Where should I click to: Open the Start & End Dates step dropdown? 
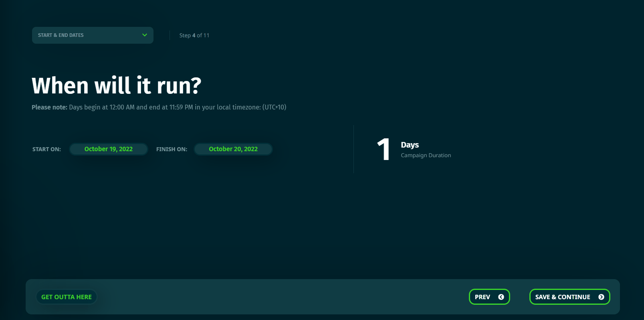tap(93, 35)
